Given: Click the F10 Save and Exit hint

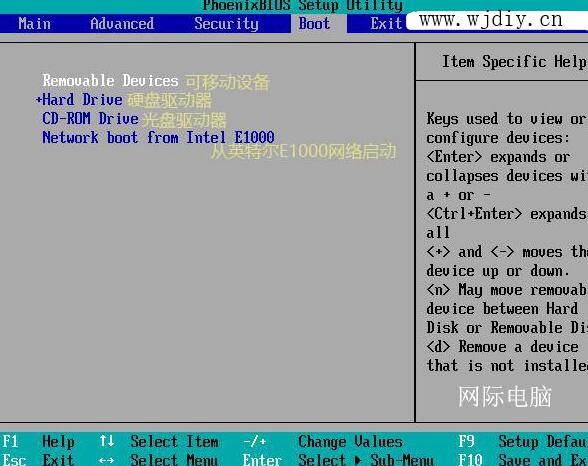Looking at the screenshot, I should pos(523,459).
